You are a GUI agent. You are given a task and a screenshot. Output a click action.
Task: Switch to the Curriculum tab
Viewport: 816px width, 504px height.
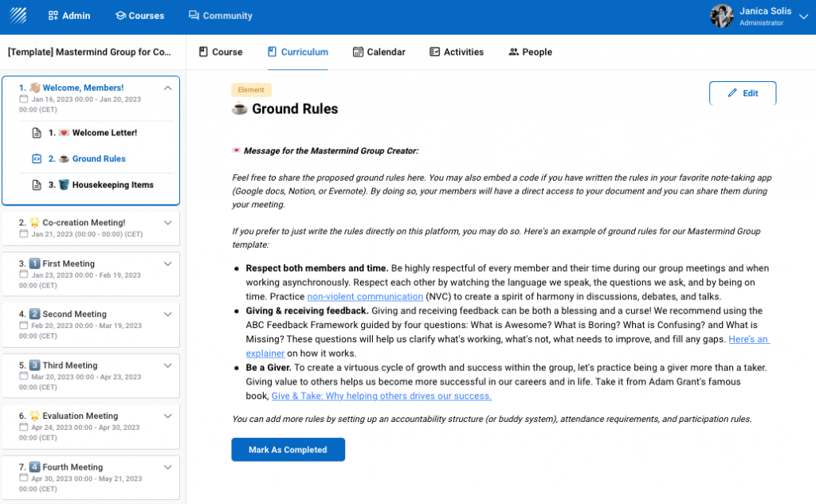click(298, 52)
